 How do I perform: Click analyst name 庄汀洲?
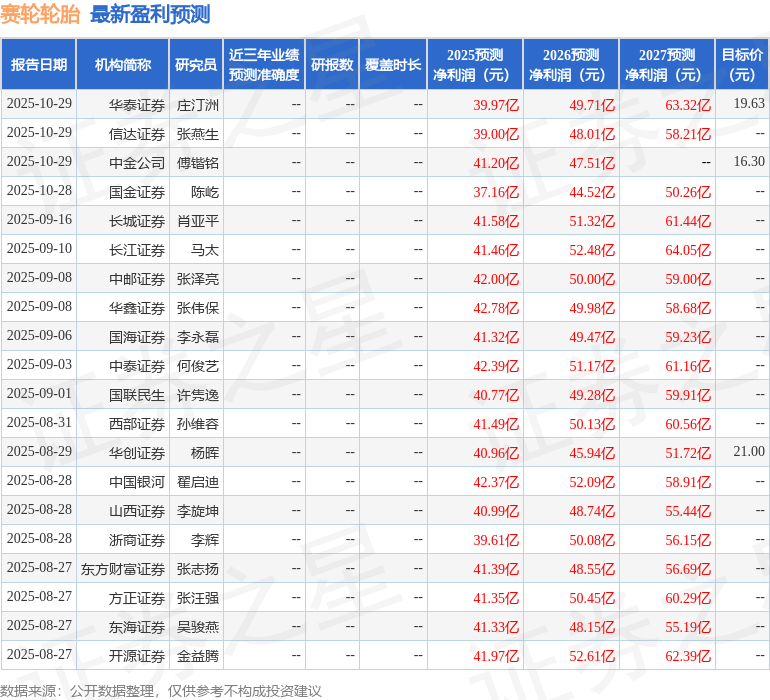[198, 104]
